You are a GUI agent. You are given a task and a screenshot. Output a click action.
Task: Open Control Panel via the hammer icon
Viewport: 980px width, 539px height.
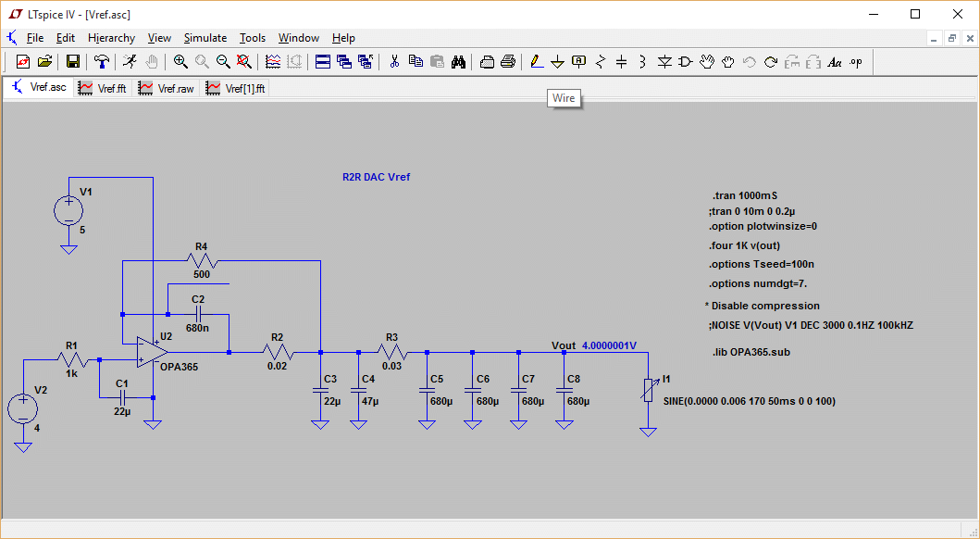click(x=101, y=62)
